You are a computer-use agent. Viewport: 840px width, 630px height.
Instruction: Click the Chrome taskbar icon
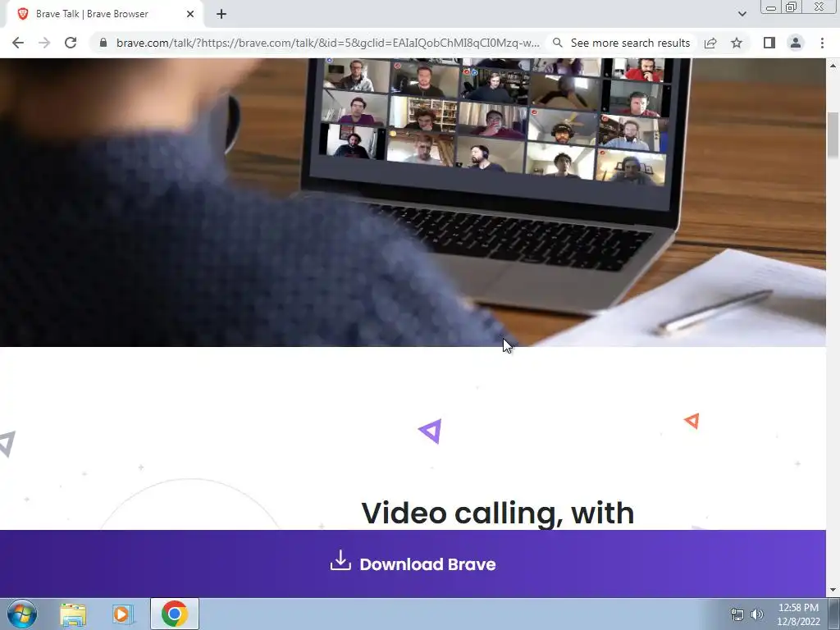[174, 614]
